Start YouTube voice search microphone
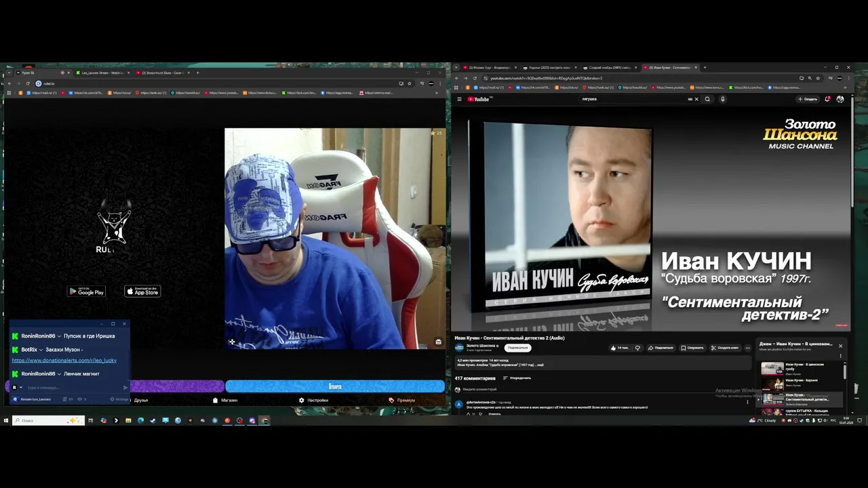Viewport: 868px width, 488px height. 722,99
